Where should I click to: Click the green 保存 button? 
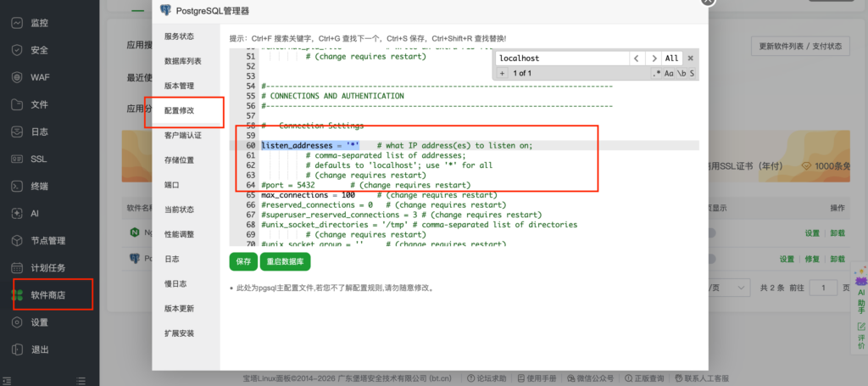point(243,262)
